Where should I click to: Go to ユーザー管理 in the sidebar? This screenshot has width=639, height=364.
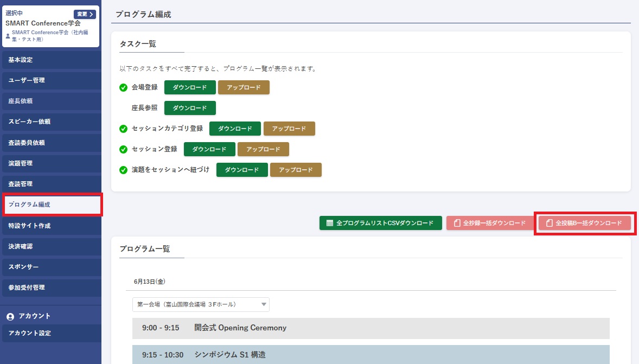[51, 80]
